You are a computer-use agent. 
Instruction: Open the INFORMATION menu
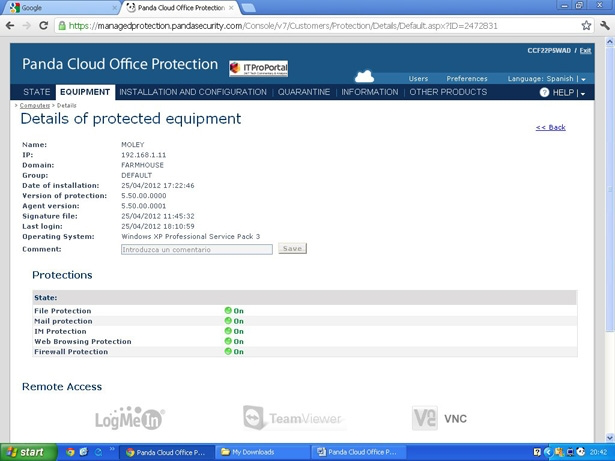pos(369,92)
